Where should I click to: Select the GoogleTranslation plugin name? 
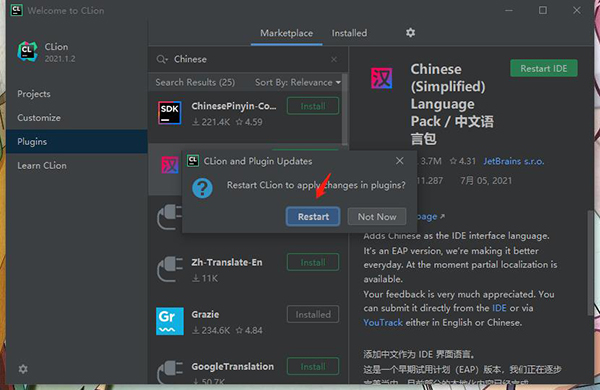[x=233, y=366]
